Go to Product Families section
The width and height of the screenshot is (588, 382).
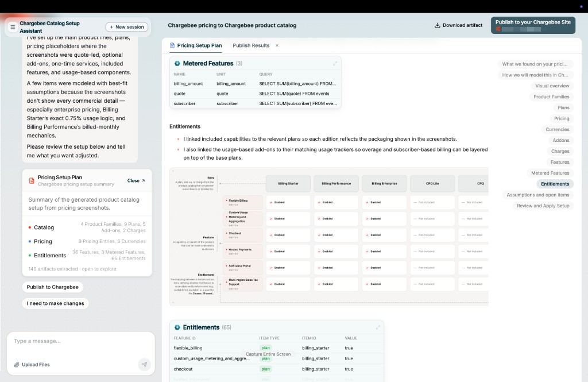pyautogui.click(x=551, y=97)
